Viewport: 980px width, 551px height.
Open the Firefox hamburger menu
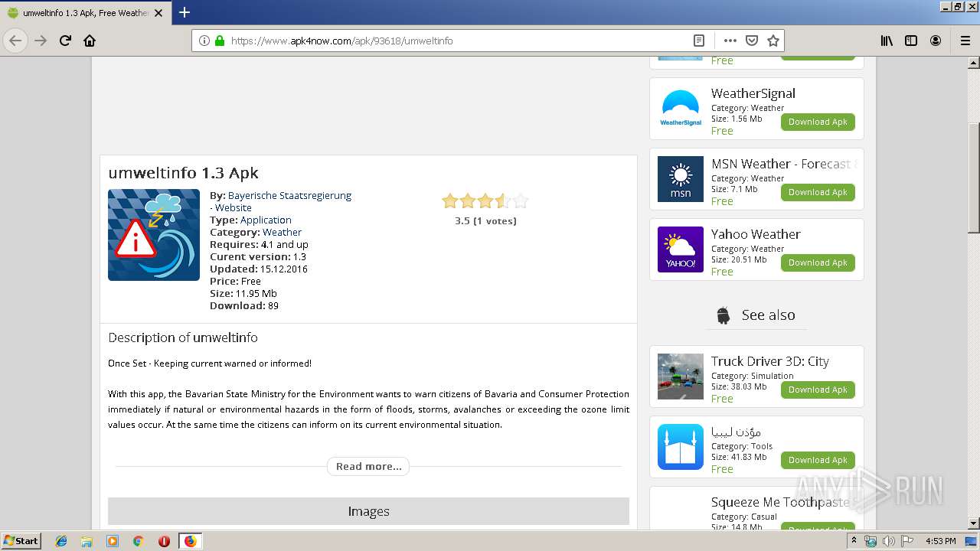(x=965, y=41)
